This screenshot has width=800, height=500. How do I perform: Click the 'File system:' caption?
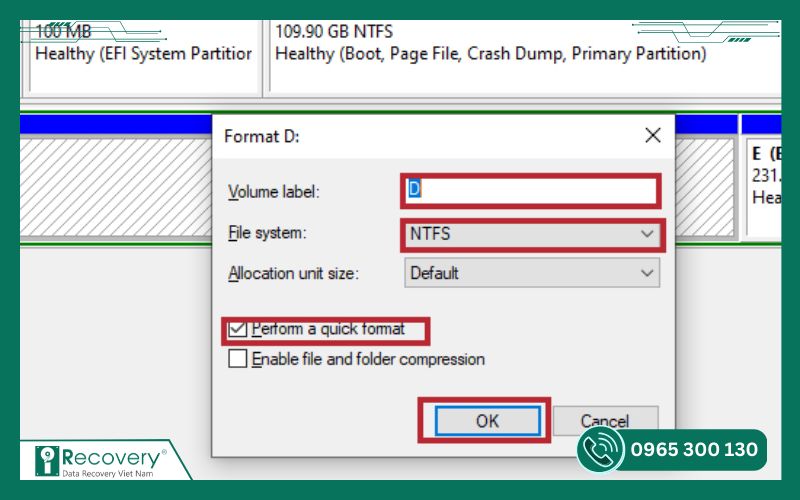pos(268,233)
